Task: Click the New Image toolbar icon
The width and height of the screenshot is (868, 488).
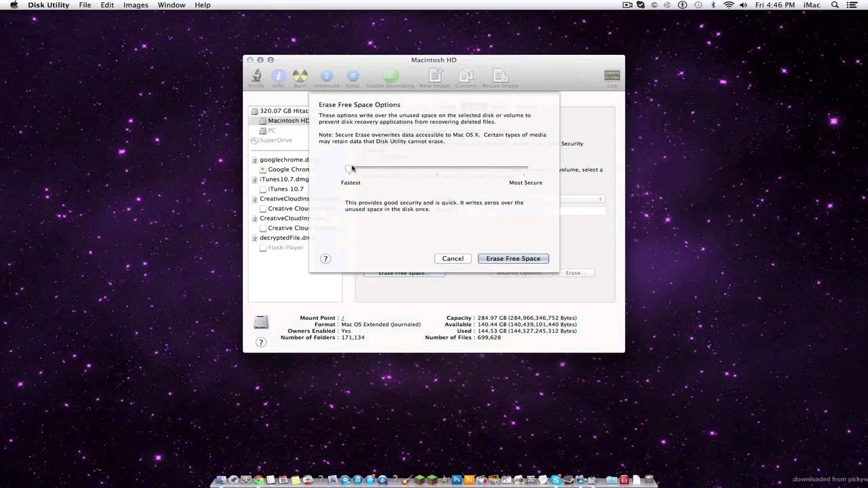Action: point(434,77)
